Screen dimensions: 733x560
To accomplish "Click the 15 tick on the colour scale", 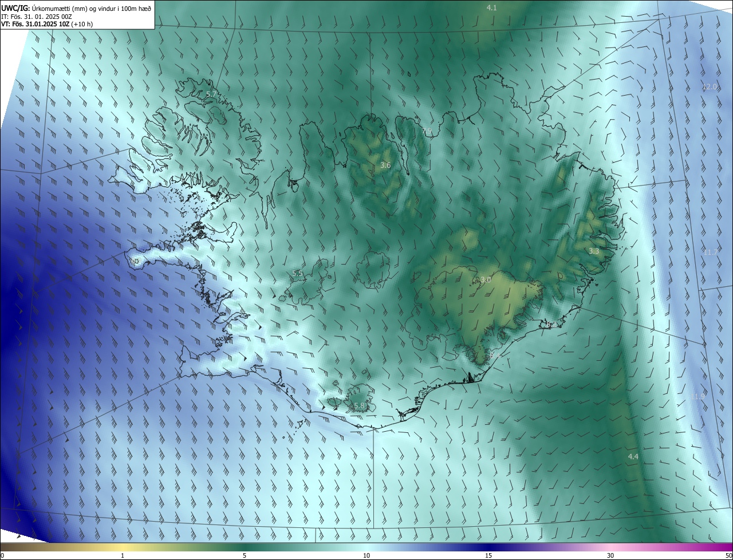I will point(488,555).
